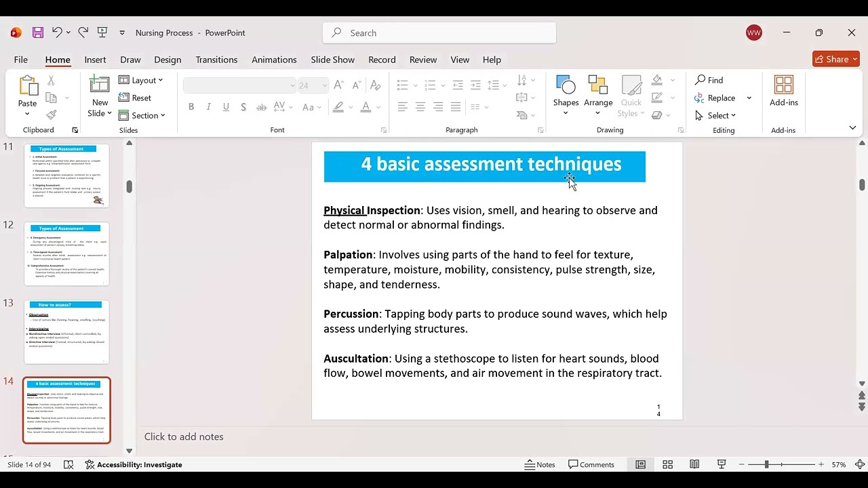This screenshot has height=488, width=868.
Task: Open the font size dropdown
Action: coord(325,85)
